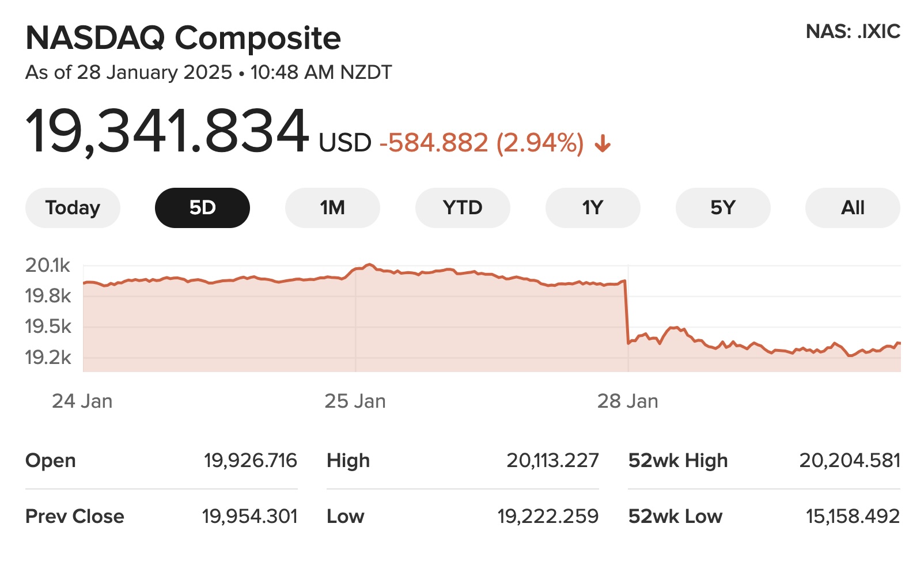The height and width of the screenshot is (569, 924).
Task: Click the -584.882 (2.94%) change value
Action: (x=482, y=143)
